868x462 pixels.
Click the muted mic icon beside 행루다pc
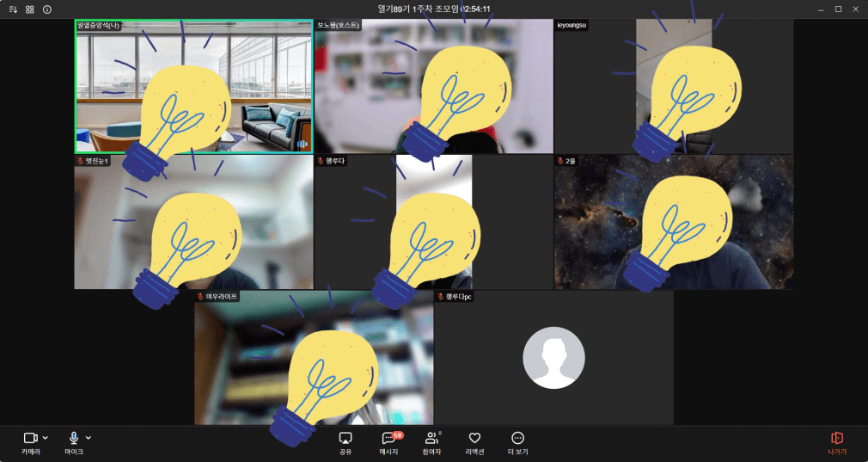[441, 297]
